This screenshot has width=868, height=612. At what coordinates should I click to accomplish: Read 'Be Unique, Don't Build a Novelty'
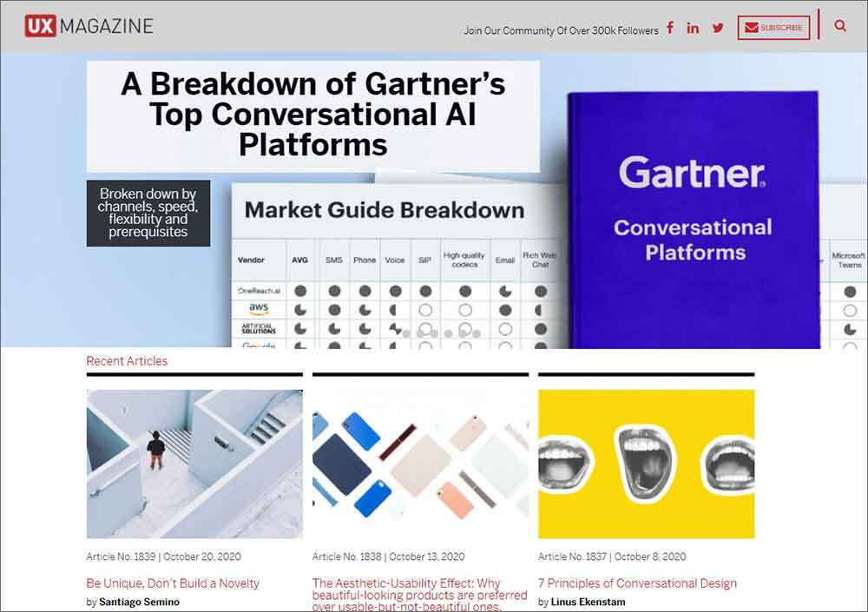(x=173, y=583)
